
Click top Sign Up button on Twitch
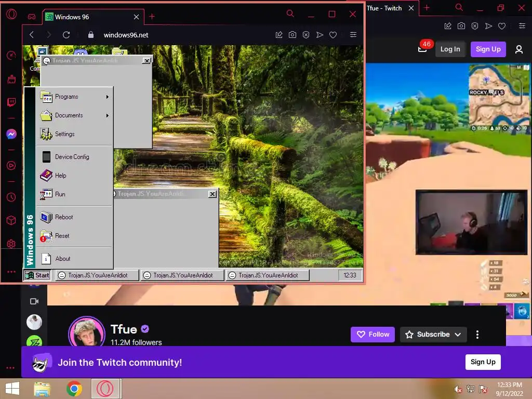[488, 49]
